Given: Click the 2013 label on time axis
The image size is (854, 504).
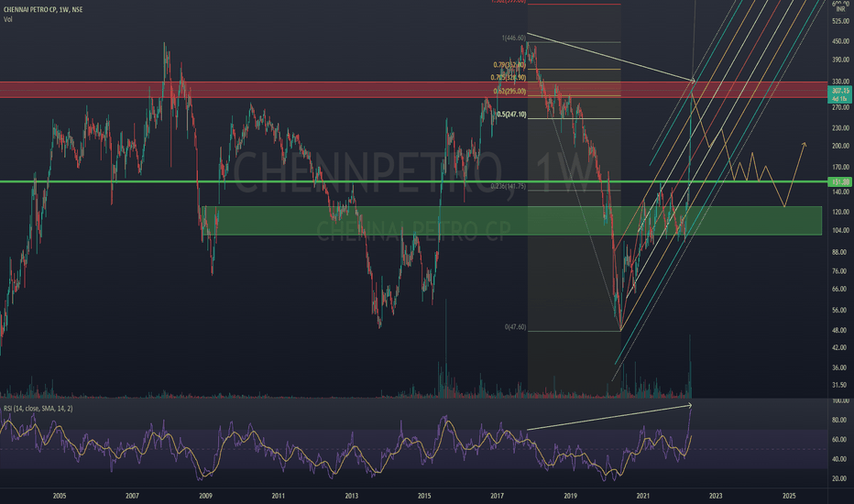Looking at the screenshot, I should click(x=352, y=496).
